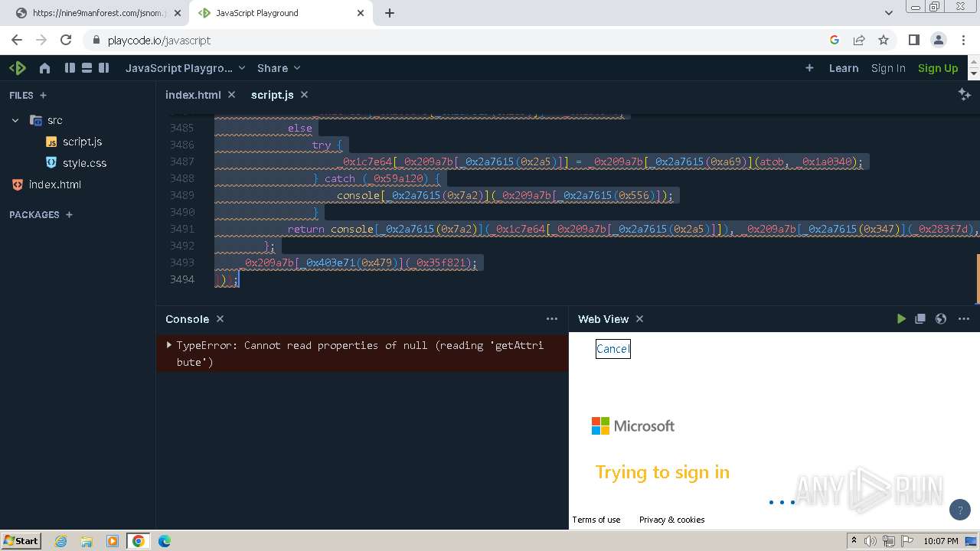This screenshot has width=980, height=551.
Task: Click the Google icon in address bar
Action: tap(835, 40)
